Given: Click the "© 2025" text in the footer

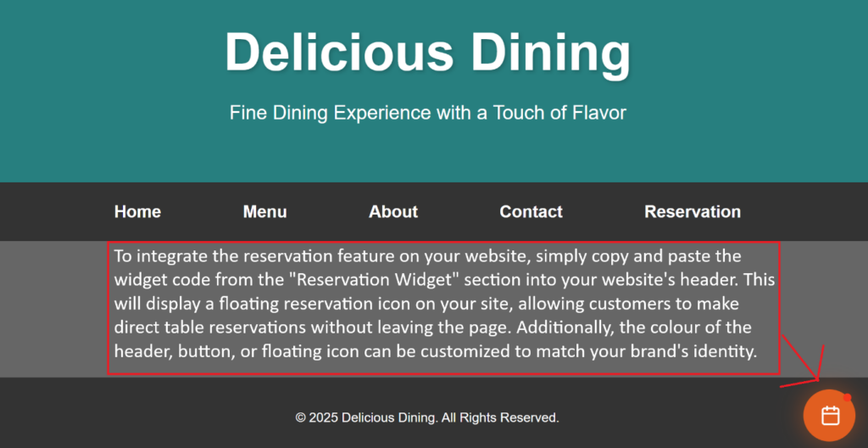Looking at the screenshot, I should 316,417.
